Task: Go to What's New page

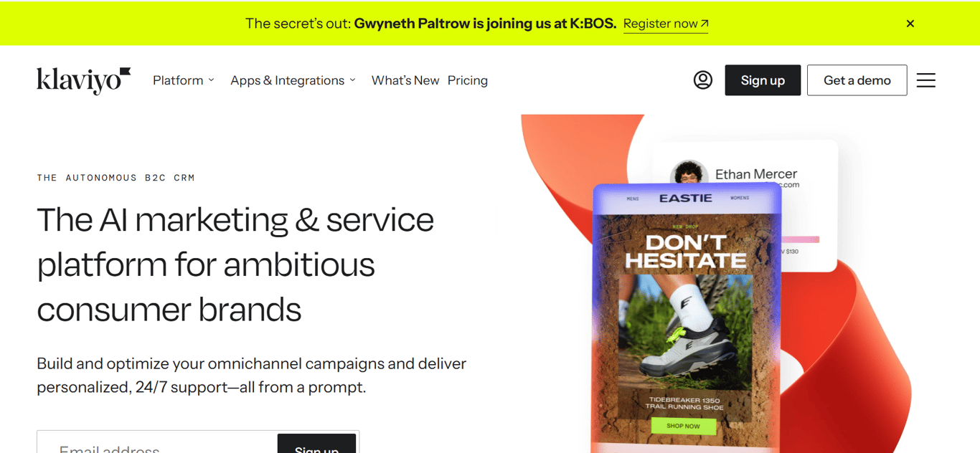Action: click(x=405, y=80)
